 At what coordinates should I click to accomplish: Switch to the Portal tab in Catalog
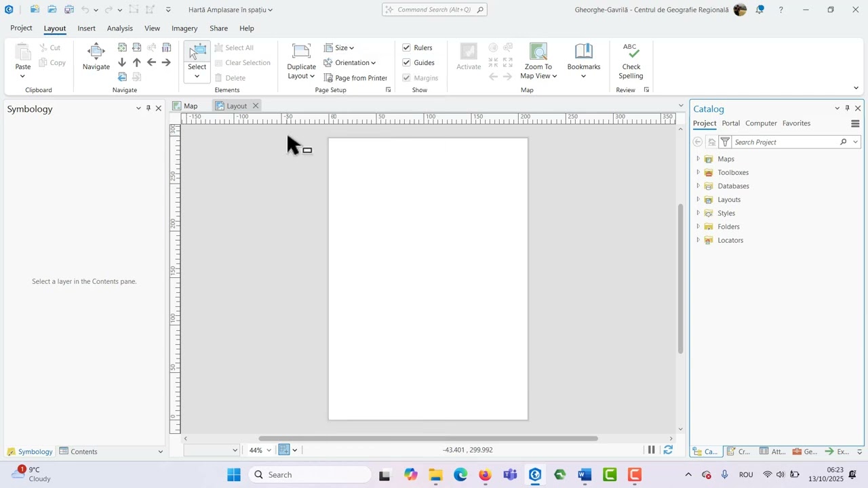click(x=731, y=123)
